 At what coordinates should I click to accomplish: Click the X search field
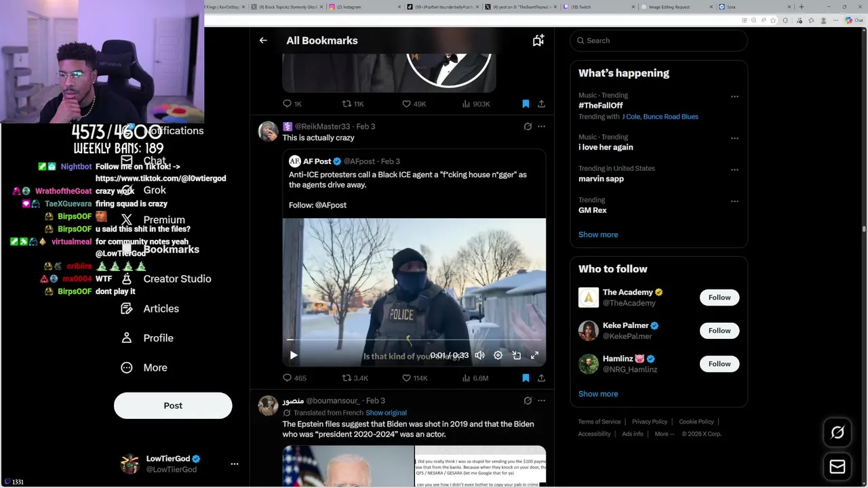point(658,41)
